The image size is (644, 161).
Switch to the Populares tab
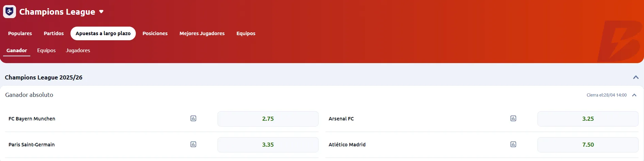20,33
